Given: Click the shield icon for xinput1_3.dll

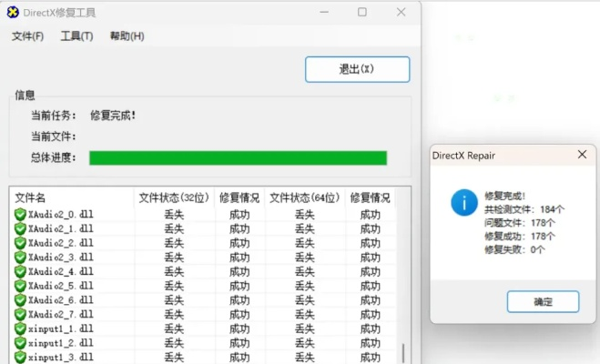Looking at the screenshot, I should (x=20, y=357).
